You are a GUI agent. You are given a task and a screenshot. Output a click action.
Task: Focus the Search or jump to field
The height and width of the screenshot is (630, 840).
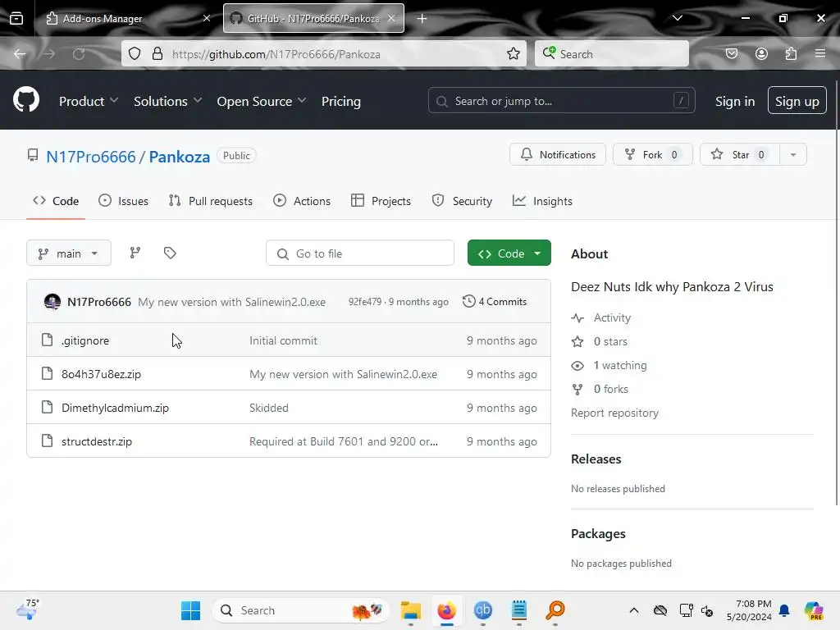point(561,100)
